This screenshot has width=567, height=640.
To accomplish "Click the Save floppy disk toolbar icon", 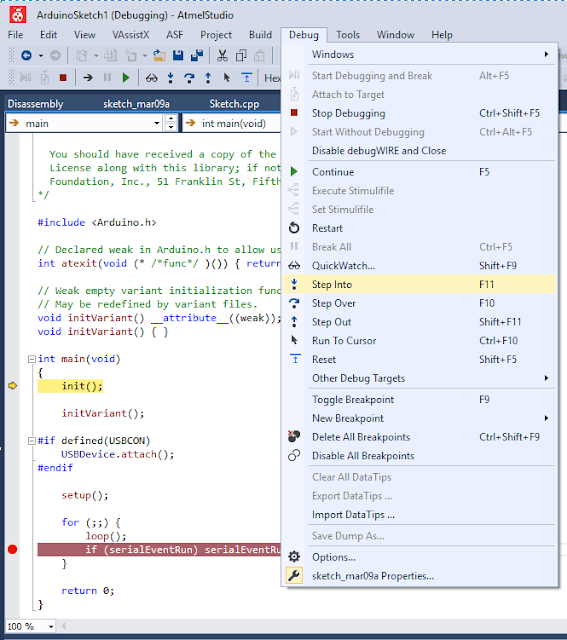I will click(x=178, y=55).
